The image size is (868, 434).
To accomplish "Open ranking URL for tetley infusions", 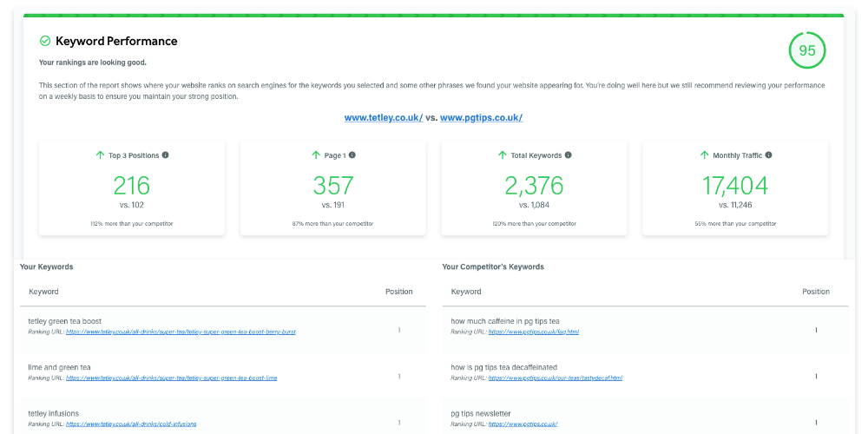I will coord(131,424).
